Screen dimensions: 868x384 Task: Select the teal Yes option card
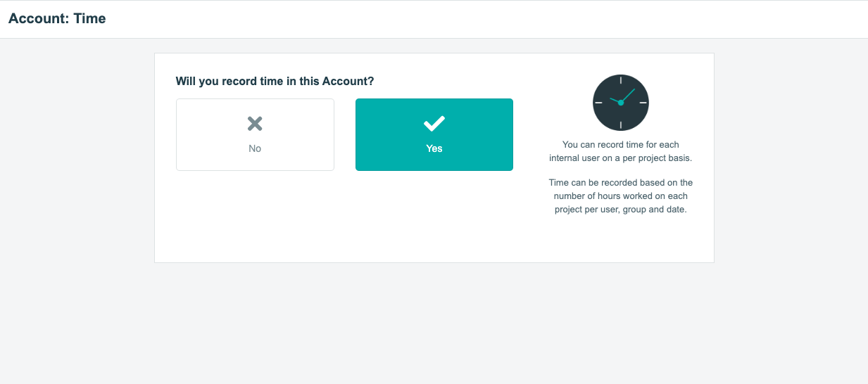coord(434,134)
